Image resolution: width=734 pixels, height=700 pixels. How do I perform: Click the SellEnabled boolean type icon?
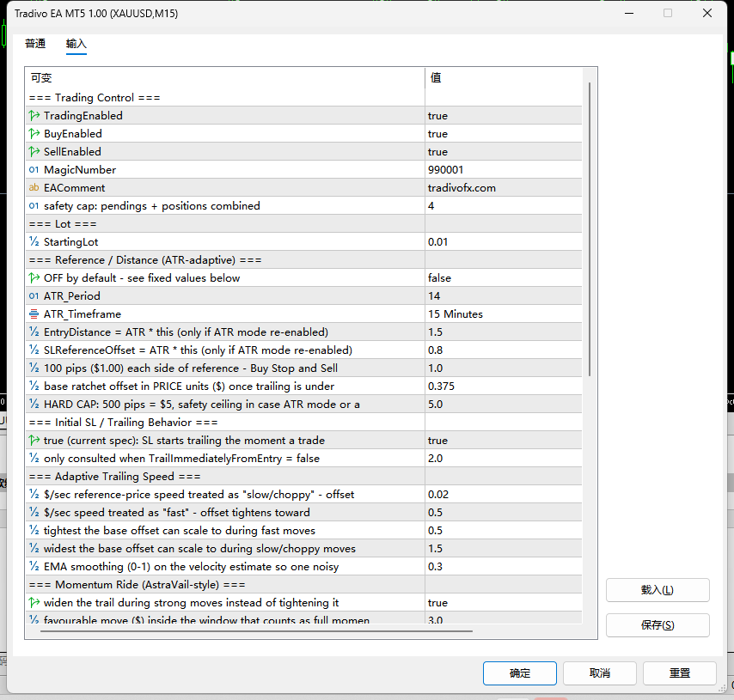click(x=34, y=151)
